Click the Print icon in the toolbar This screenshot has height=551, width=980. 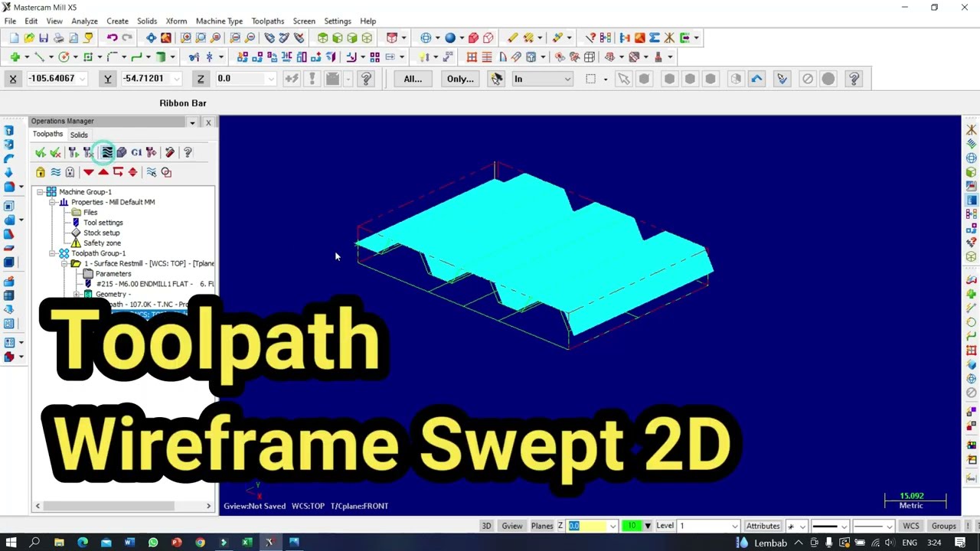pyautogui.click(x=59, y=37)
